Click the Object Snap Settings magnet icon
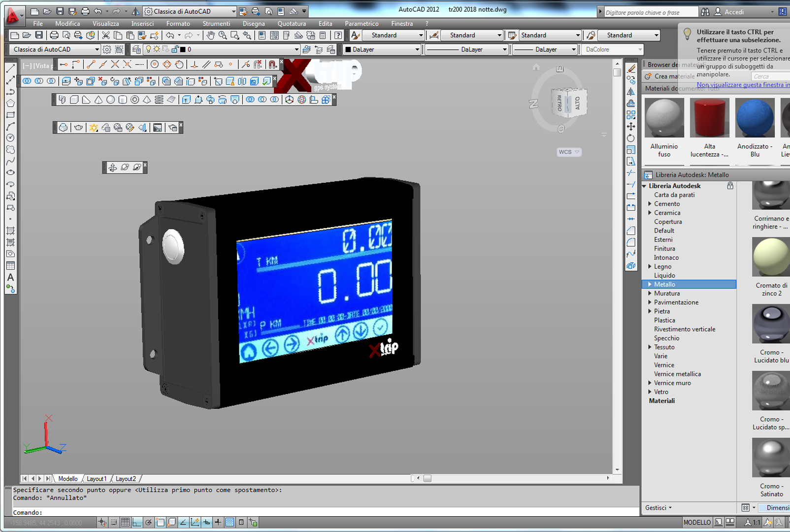This screenshot has width=790, height=532. click(x=272, y=65)
